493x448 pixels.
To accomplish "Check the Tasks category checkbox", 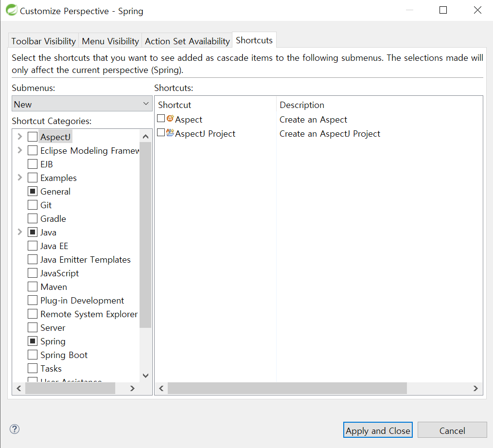I will [33, 368].
